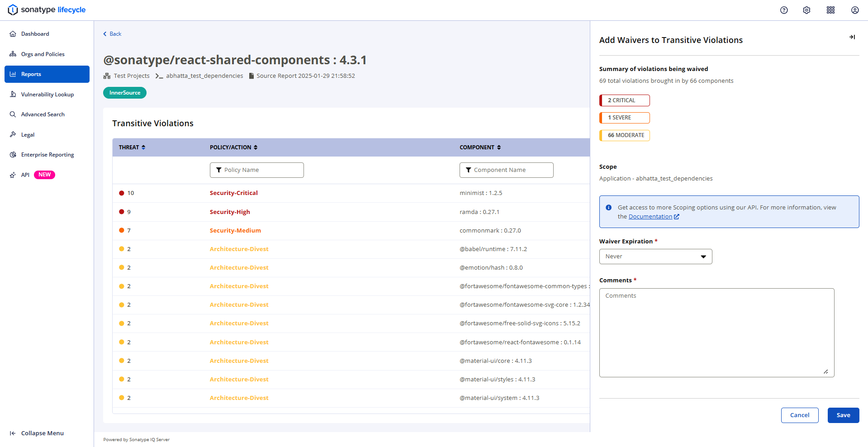The width and height of the screenshot is (868, 447).
Task: Open Vulnerability Lookup page
Action: coord(47,94)
